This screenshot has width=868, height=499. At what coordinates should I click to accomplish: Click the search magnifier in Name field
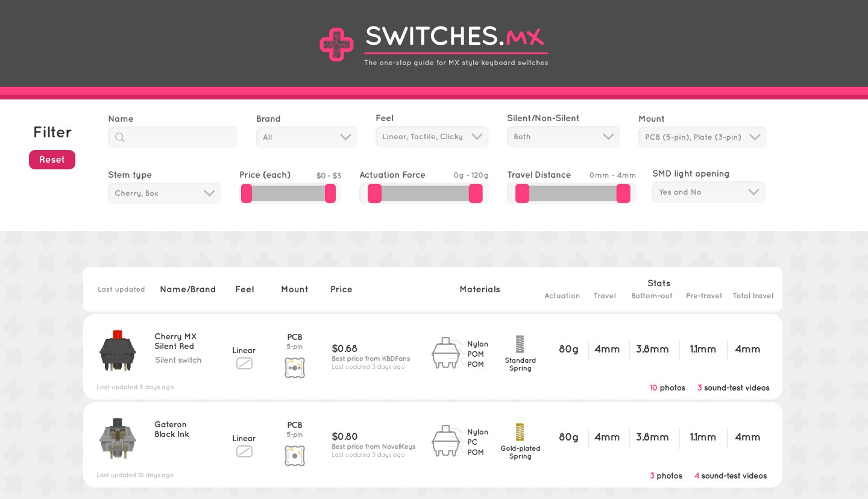point(119,137)
